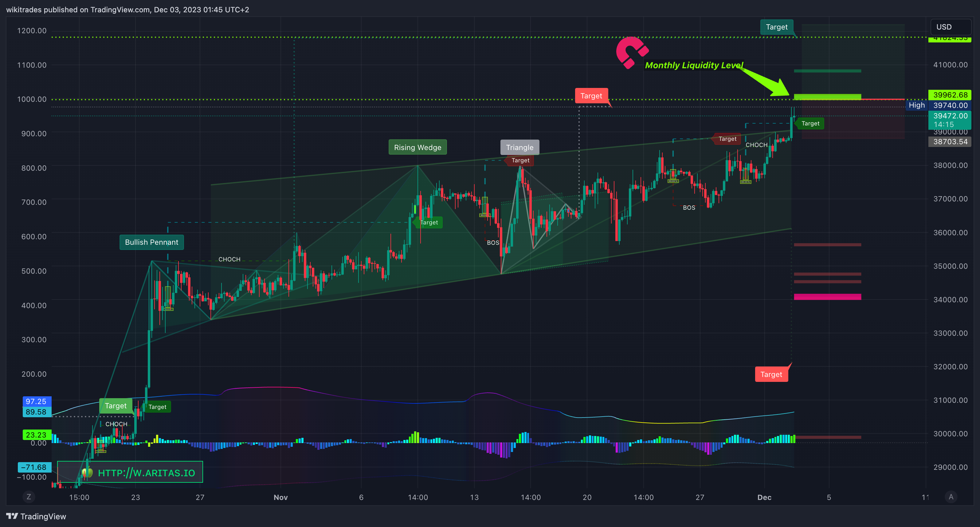Click the 1000.00 left axis label
Viewport: 980px width, 527px height.
[x=32, y=99]
